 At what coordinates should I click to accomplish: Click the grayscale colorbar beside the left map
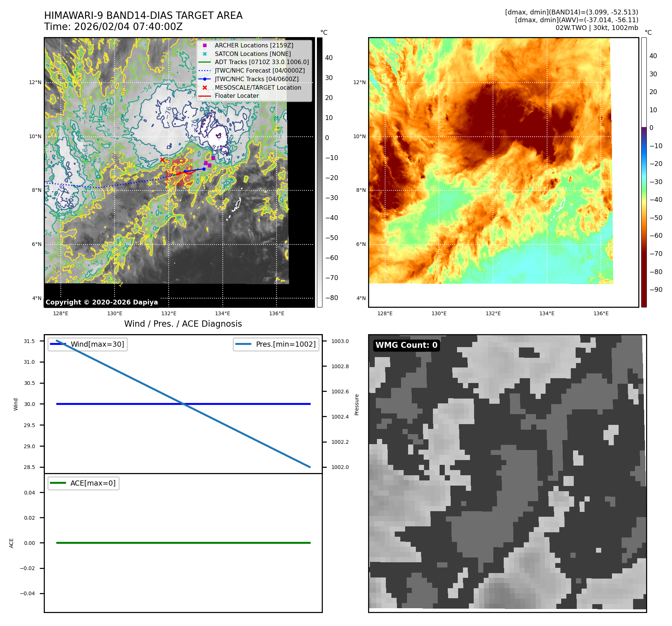click(320, 172)
